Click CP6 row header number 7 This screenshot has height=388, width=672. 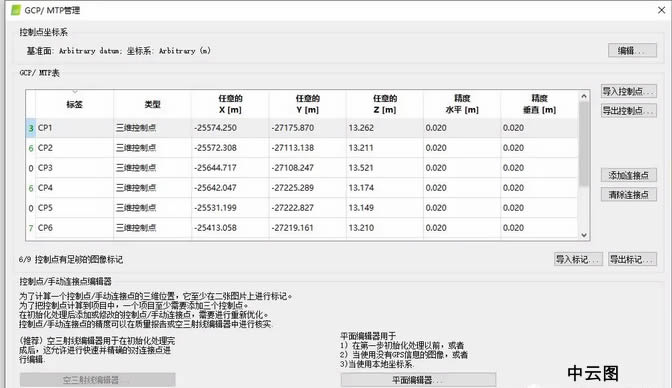click(31, 228)
